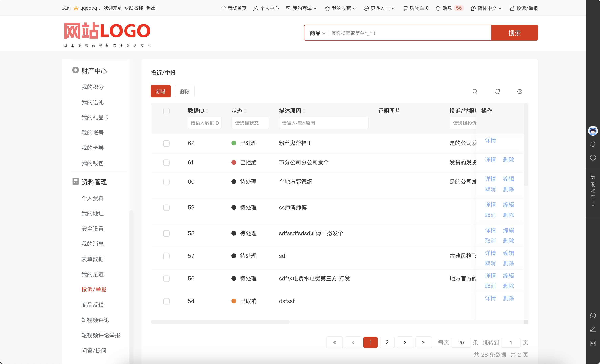
Task: Click the shopping cart icon in right sidebar
Action: click(x=593, y=176)
